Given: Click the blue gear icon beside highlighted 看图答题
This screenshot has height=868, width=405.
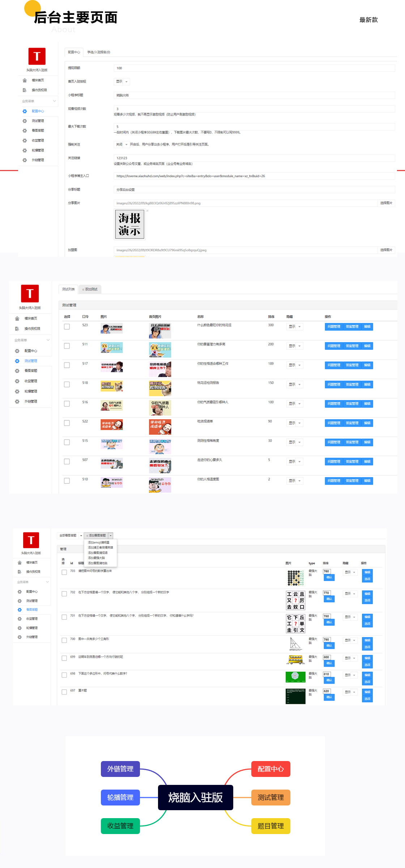Looking at the screenshot, I should [20, 610].
